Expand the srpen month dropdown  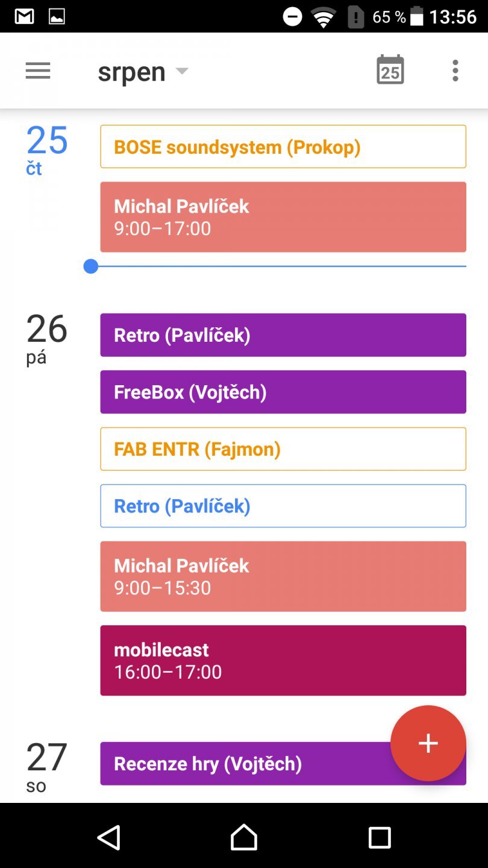143,72
